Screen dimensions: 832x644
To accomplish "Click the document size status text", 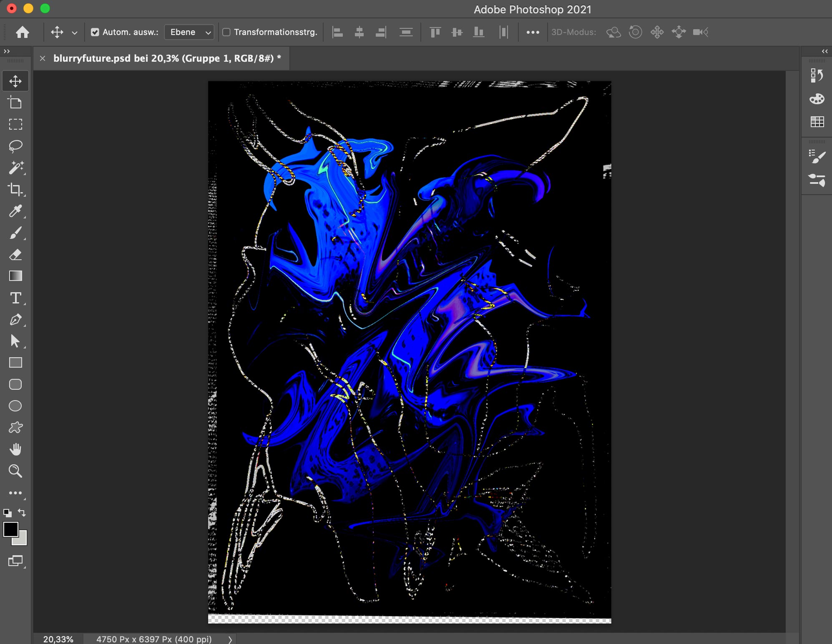I will tap(154, 639).
